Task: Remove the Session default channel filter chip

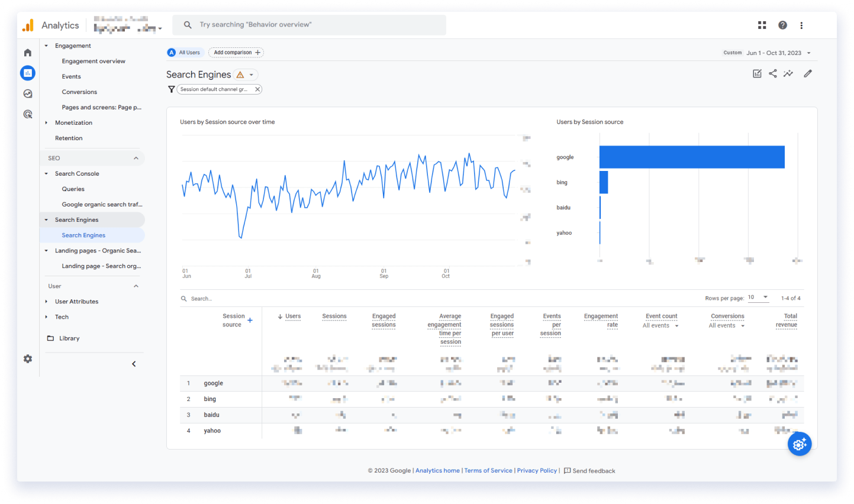Action: [257, 89]
